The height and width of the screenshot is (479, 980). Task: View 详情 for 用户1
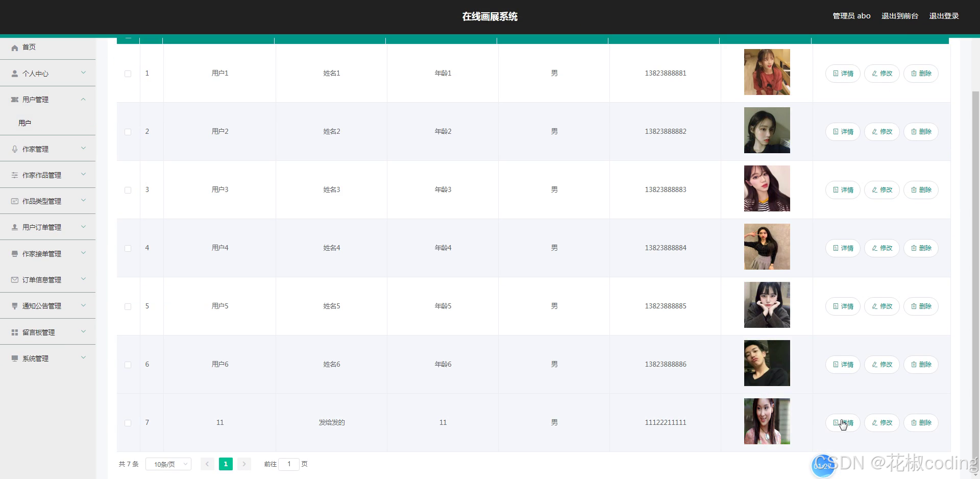(843, 74)
